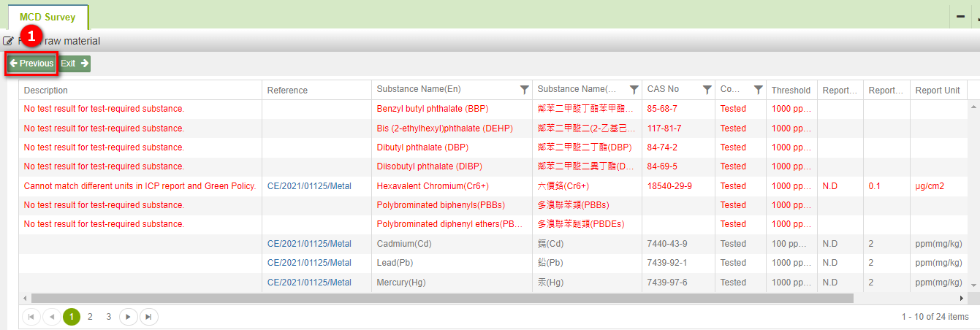This screenshot has width=980, height=330.
Task: Sort by Reference column header
Action: point(287,90)
